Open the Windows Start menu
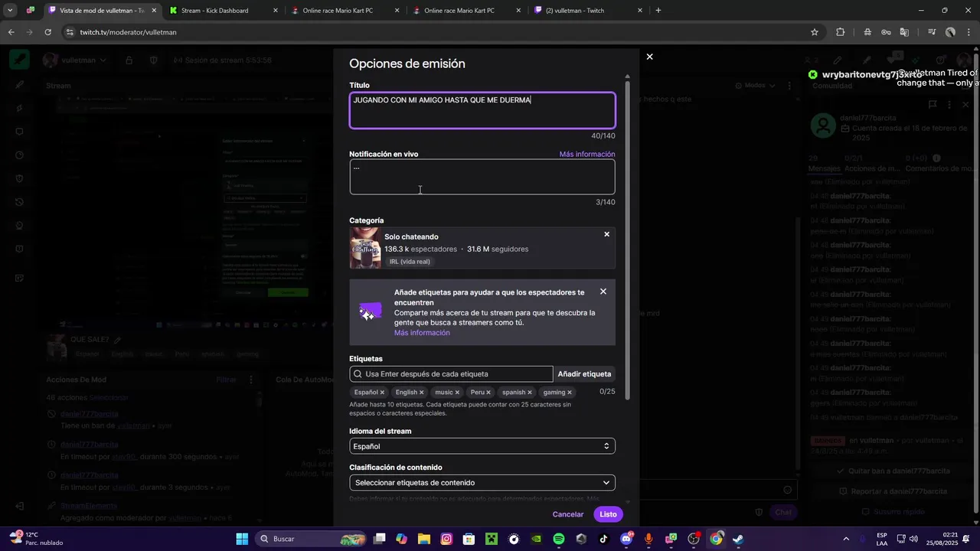 tap(242, 539)
